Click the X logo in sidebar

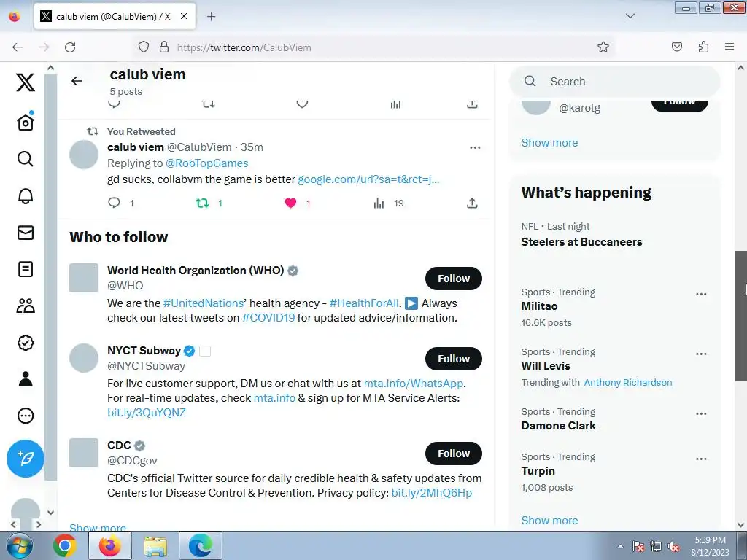click(x=26, y=82)
